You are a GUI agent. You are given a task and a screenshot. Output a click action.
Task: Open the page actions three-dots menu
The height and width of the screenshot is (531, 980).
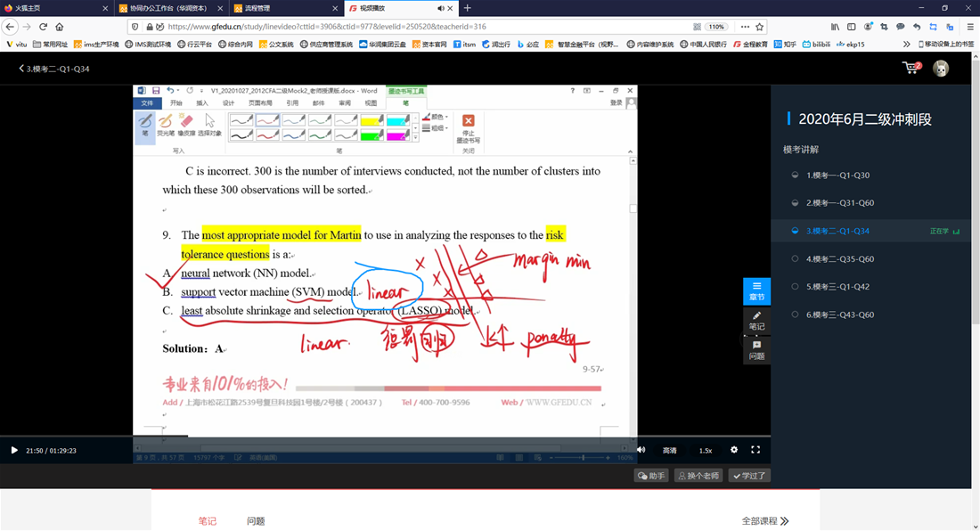[745, 27]
